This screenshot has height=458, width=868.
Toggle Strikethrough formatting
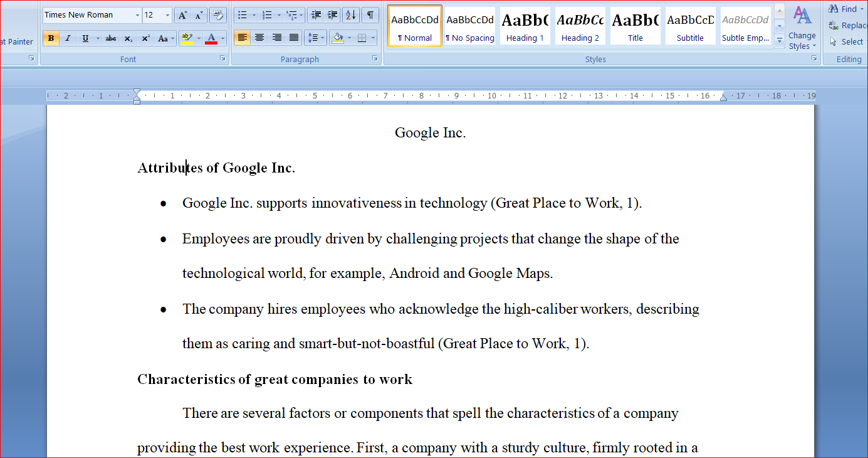(x=111, y=38)
